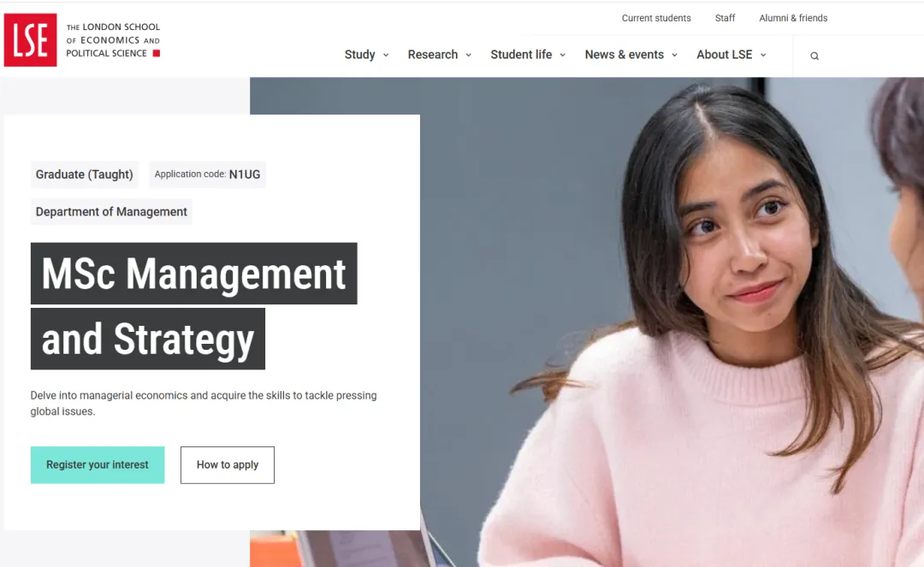Expand the Research menu chevron
Screen dimensions: 924x567
tap(469, 55)
